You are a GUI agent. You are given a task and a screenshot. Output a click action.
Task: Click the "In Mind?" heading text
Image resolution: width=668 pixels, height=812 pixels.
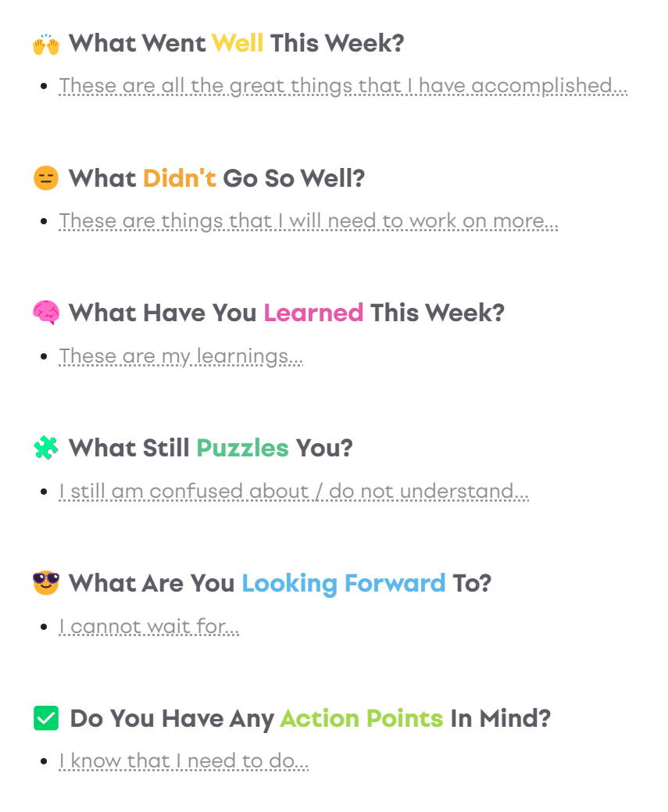pyautogui.click(x=500, y=718)
